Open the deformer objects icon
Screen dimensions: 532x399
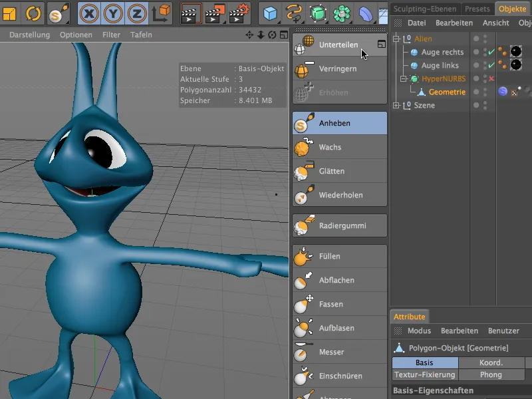tap(365, 13)
